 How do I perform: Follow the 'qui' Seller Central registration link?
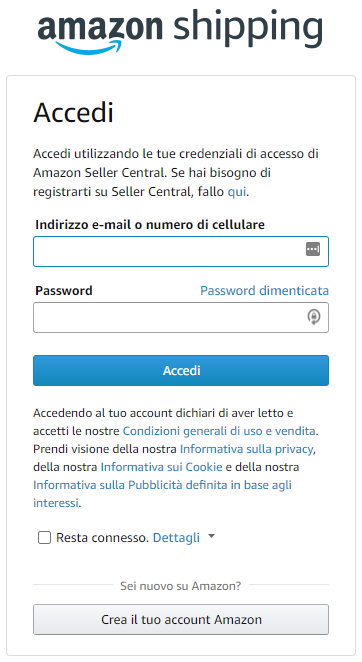tap(237, 191)
